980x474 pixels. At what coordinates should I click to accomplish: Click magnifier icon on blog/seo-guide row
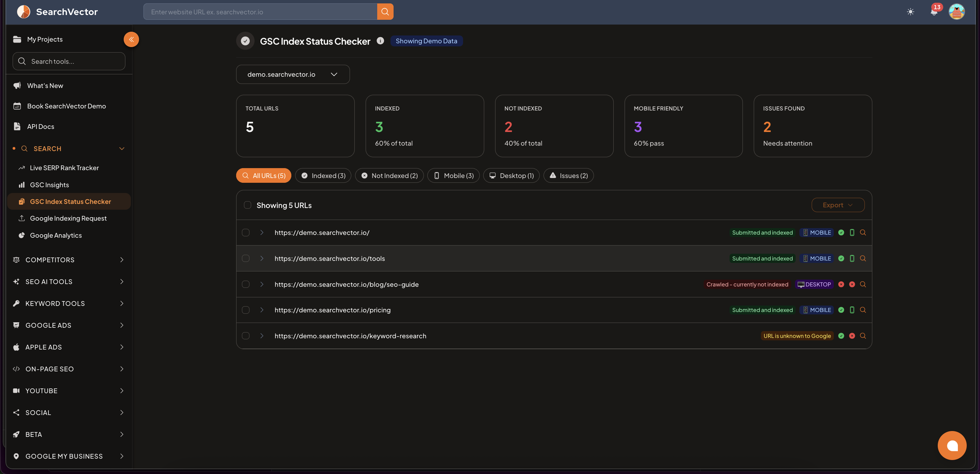click(863, 284)
